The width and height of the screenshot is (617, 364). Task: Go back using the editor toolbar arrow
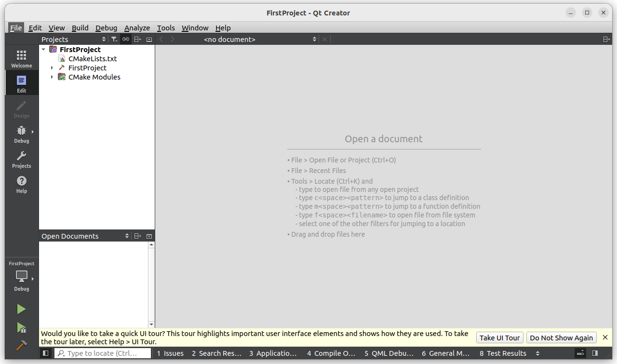161,39
